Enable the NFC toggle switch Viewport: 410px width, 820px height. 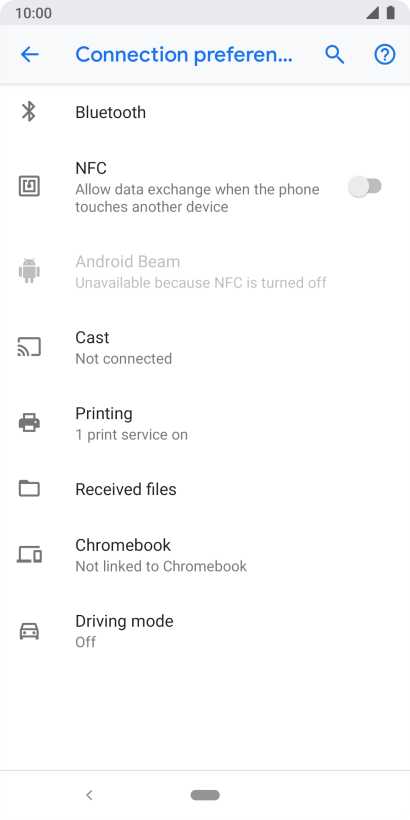tap(365, 186)
